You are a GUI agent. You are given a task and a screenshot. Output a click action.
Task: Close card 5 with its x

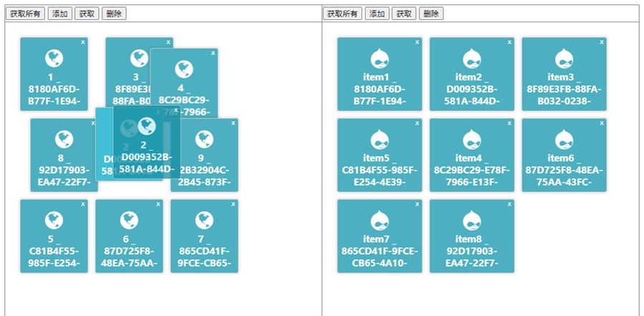83,204
